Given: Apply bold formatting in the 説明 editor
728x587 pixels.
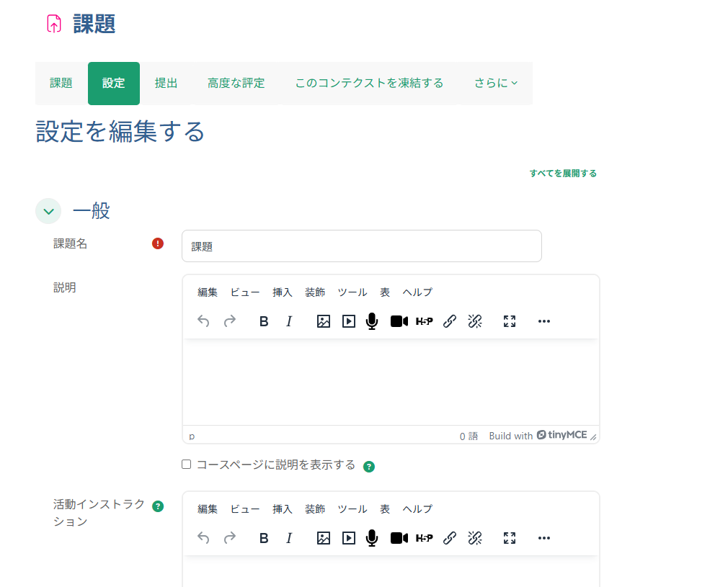Looking at the screenshot, I should pos(263,321).
